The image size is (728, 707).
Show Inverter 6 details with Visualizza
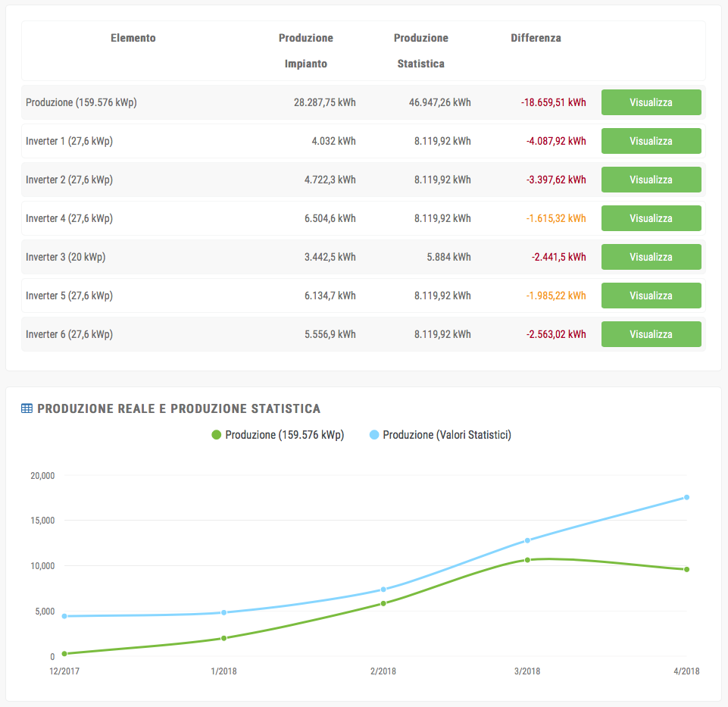(651, 334)
